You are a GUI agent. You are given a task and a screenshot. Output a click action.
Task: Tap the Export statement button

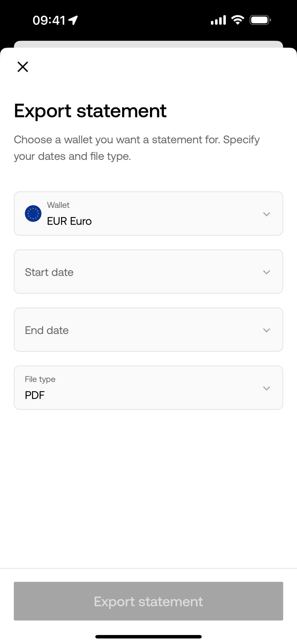[148, 601]
